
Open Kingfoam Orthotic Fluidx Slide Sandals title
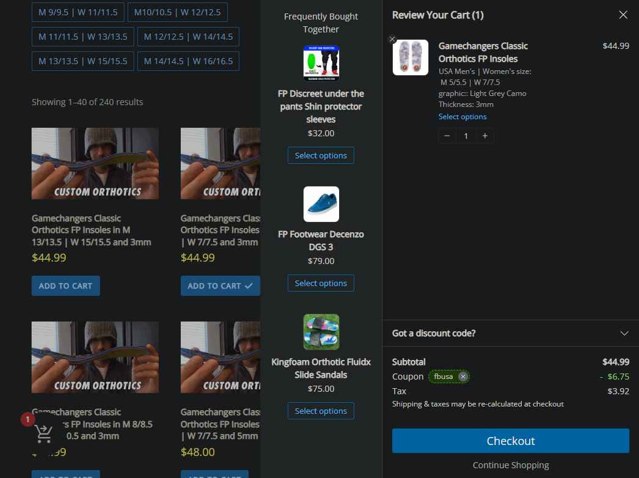click(321, 368)
